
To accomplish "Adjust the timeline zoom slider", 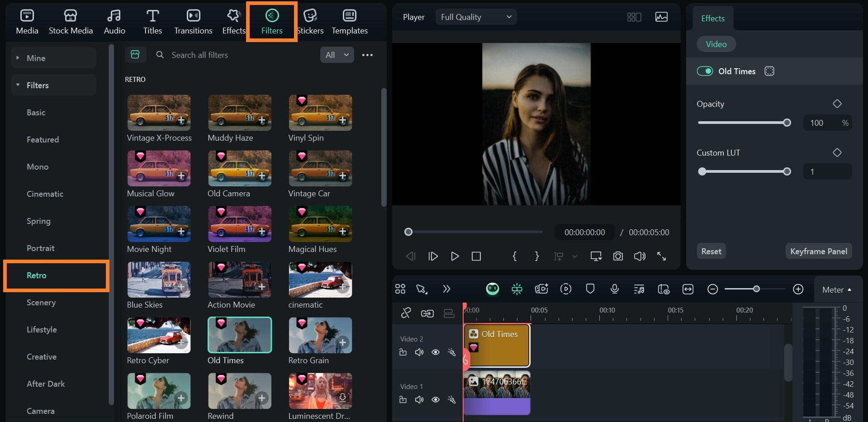I will 755,289.
